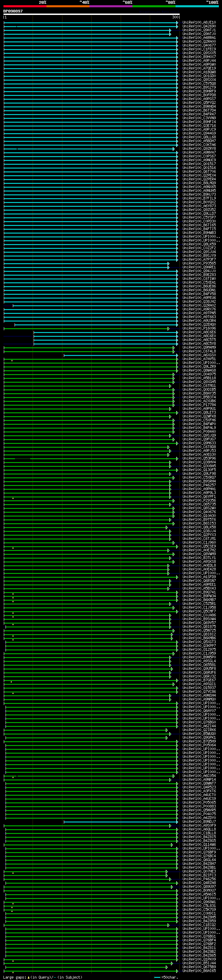Select the label UniRef100_A6XGS0
222x980 pixels.
point(199,355)
